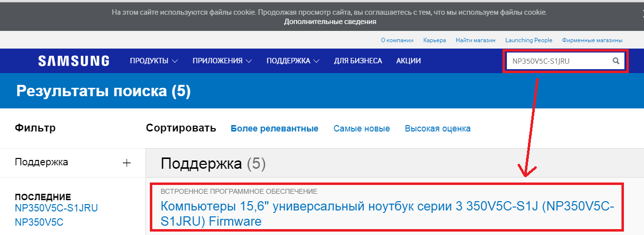Open the О компании link
Screen dimensions: 644x235
pyautogui.click(x=397, y=40)
